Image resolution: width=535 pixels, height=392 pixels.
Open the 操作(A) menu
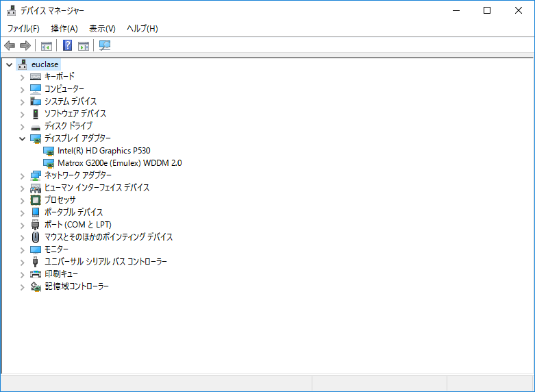64,28
